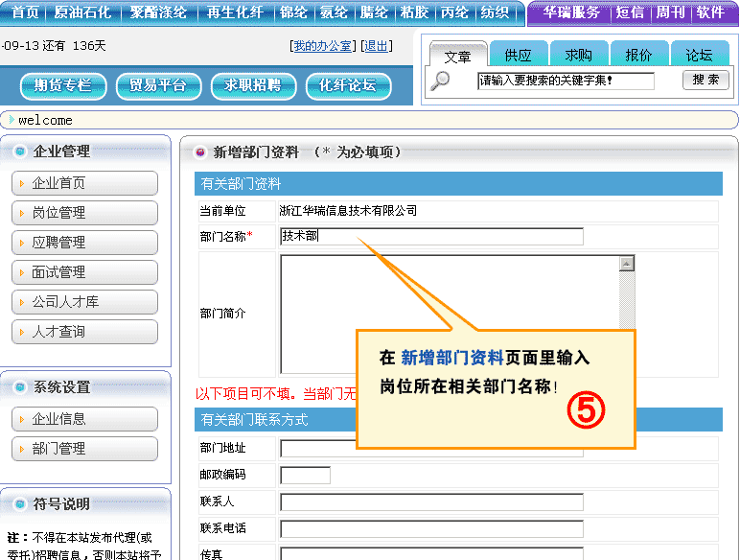This screenshot has width=740, height=560.
Task: Click the 企业管理 panel header icon
Action: (20, 152)
